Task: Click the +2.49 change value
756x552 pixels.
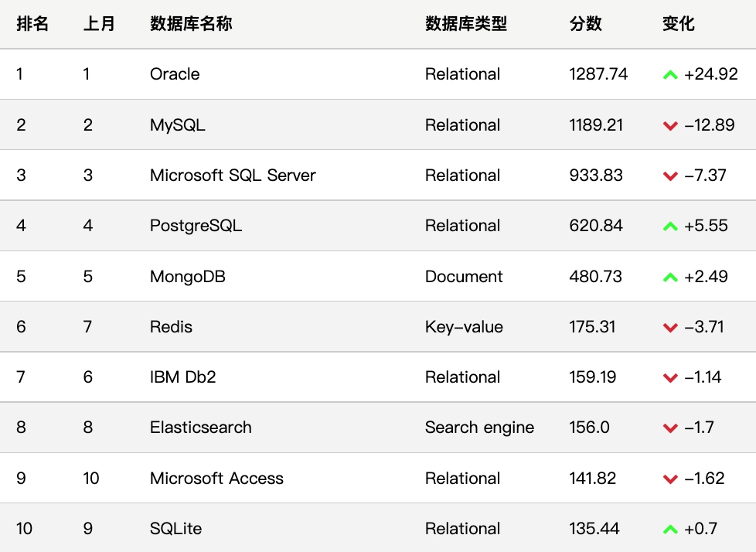Action: coord(706,276)
